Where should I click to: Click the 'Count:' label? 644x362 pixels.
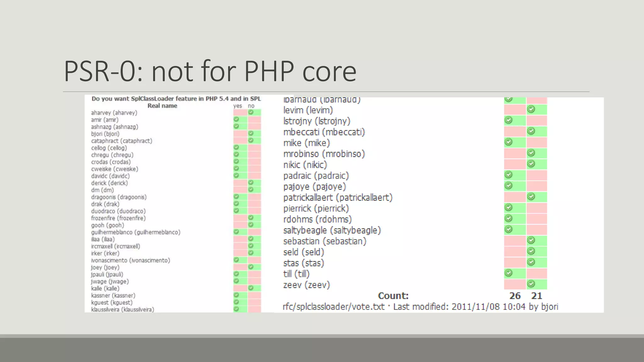click(393, 296)
